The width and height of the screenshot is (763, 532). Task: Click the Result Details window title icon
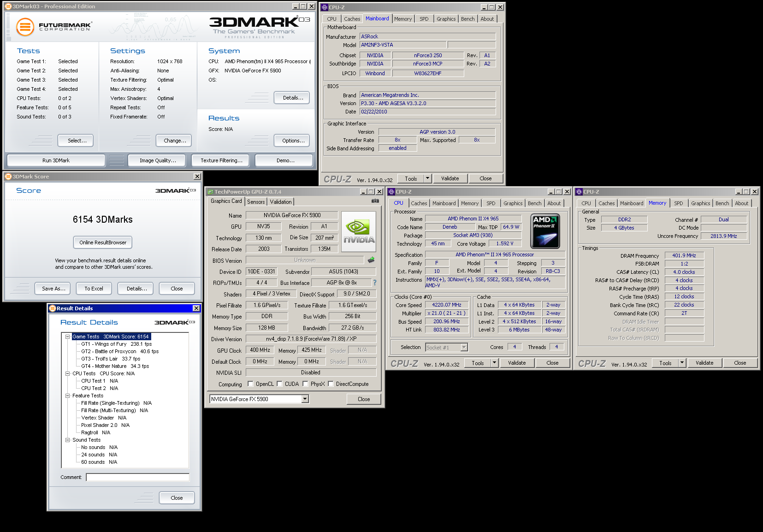coord(53,308)
